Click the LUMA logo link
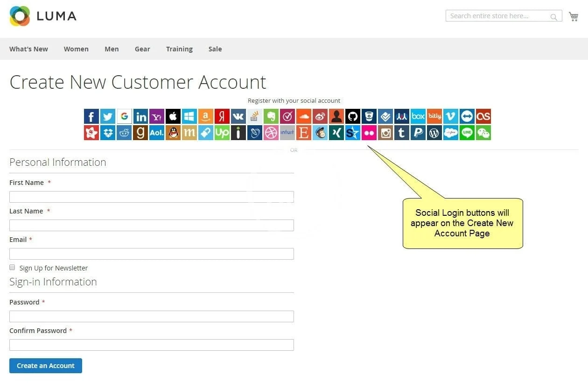588x383 pixels. click(x=43, y=16)
